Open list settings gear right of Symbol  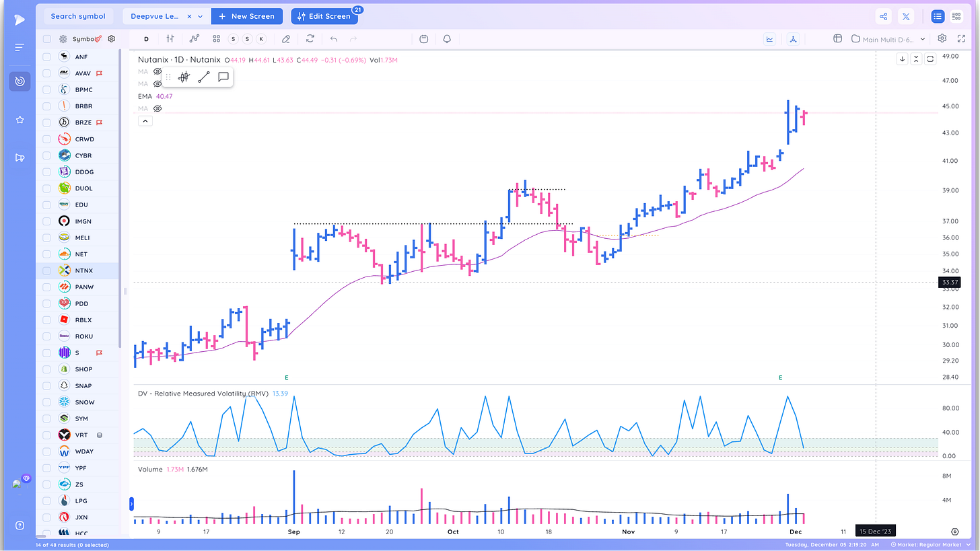point(112,39)
